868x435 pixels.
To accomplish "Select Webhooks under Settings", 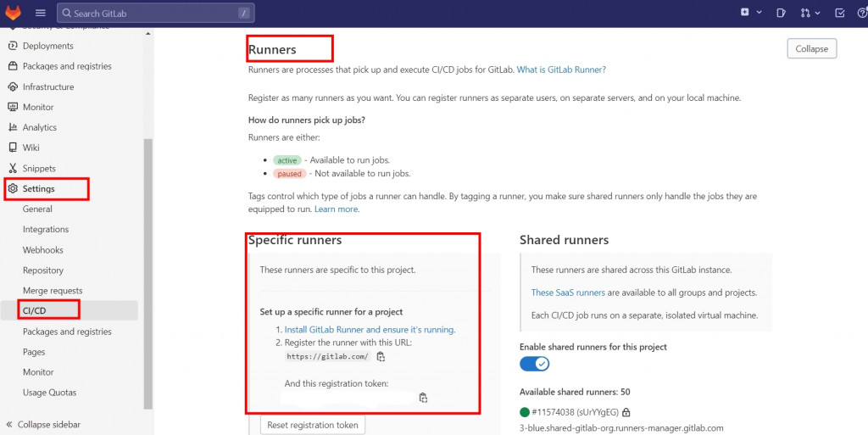I will [42, 250].
